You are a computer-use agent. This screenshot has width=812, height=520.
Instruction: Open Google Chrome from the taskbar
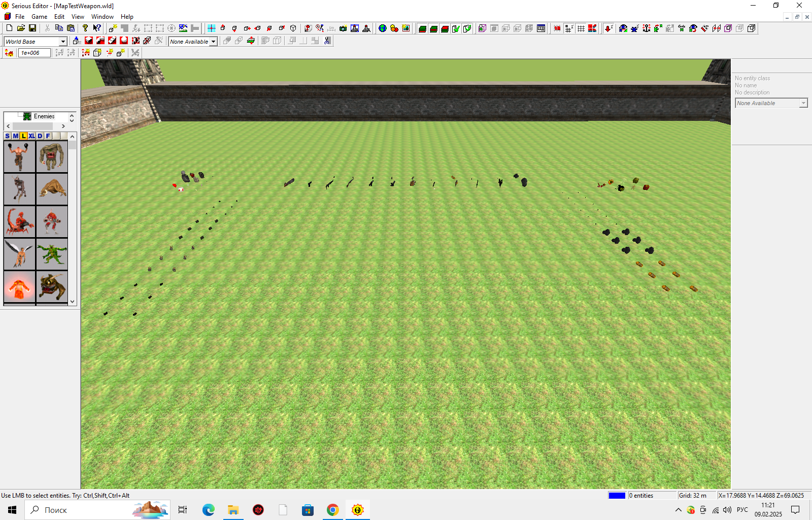pos(333,510)
